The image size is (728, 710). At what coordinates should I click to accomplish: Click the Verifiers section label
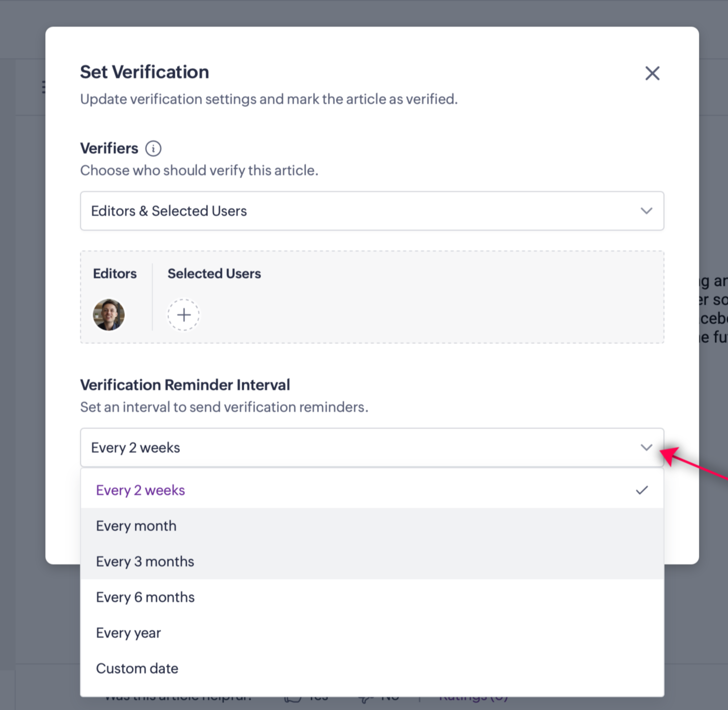point(109,149)
